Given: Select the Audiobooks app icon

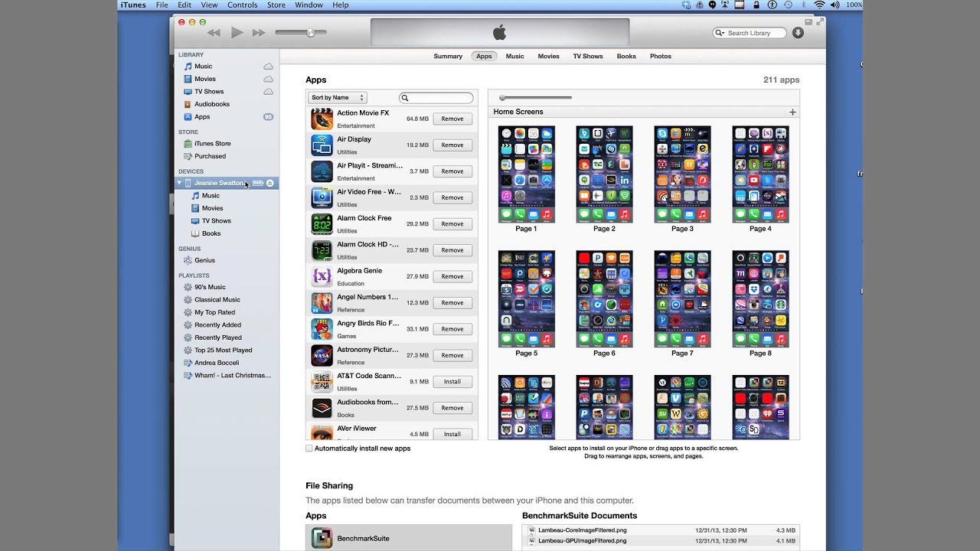Looking at the screenshot, I should coord(322,408).
